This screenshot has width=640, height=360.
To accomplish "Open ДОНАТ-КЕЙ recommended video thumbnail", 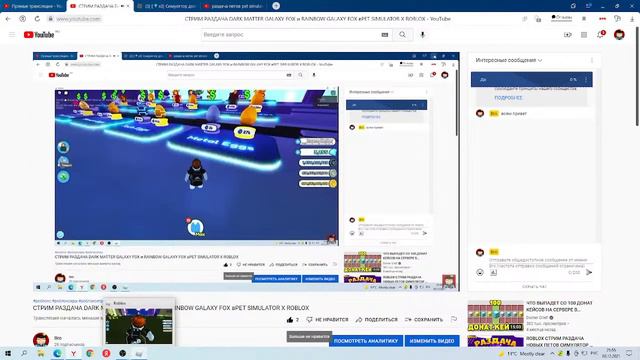I will click(x=495, y=316).
